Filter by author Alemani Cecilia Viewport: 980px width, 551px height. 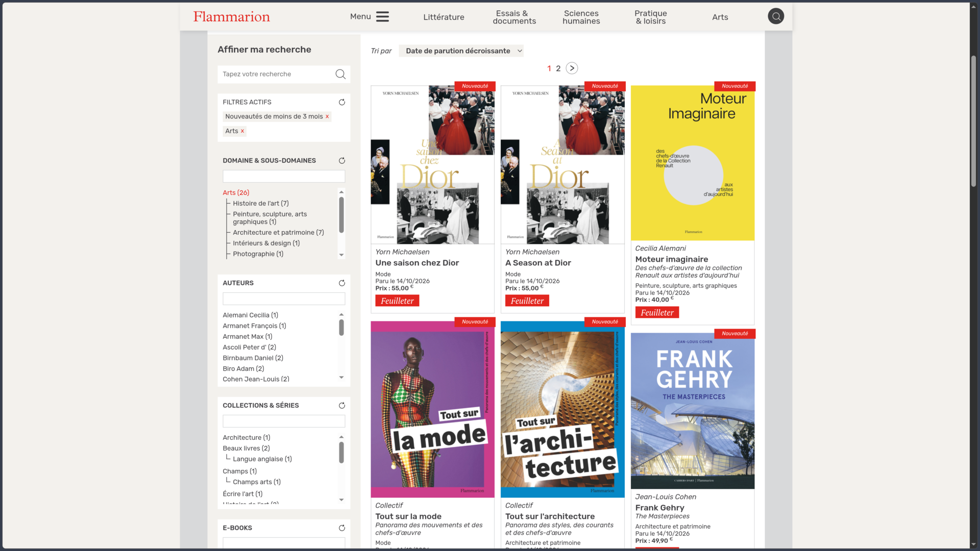tap(250, 315)
